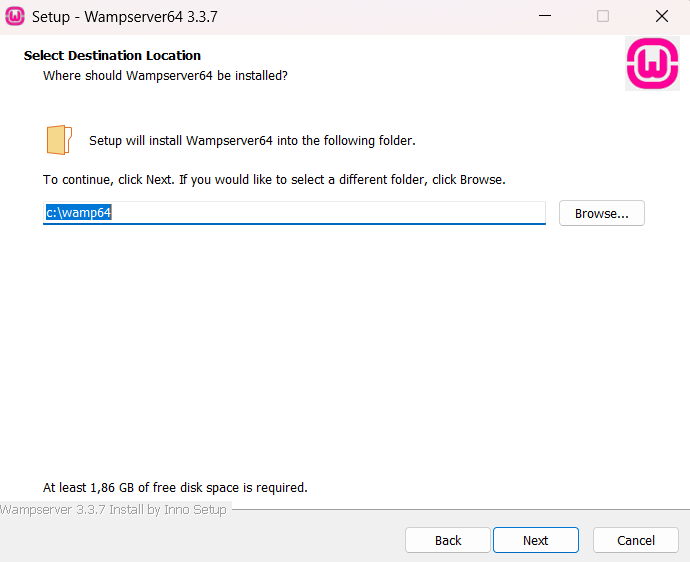Click the Next button
Screen dimensions: 690x562
click(536, 540)
